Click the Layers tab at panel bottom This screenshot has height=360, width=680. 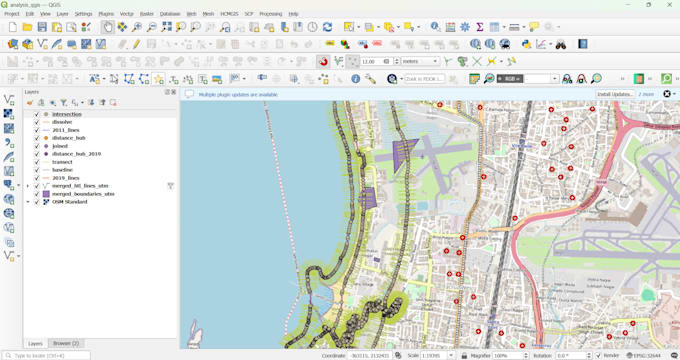(35, 344)
